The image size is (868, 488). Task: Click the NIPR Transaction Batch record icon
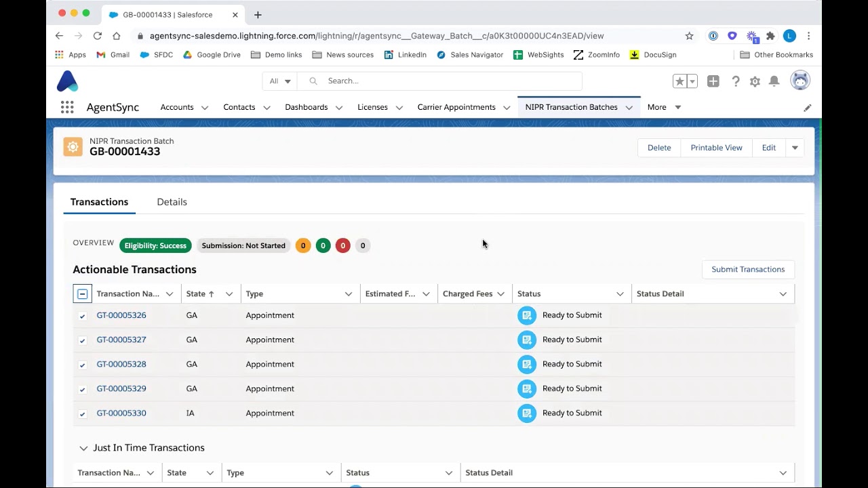(x=73, y=146)
